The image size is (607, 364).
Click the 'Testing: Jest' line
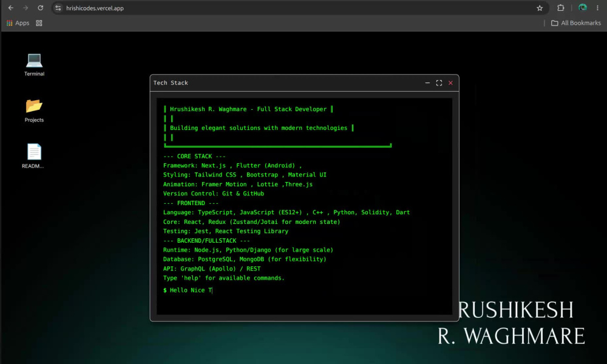click(226, 231)
